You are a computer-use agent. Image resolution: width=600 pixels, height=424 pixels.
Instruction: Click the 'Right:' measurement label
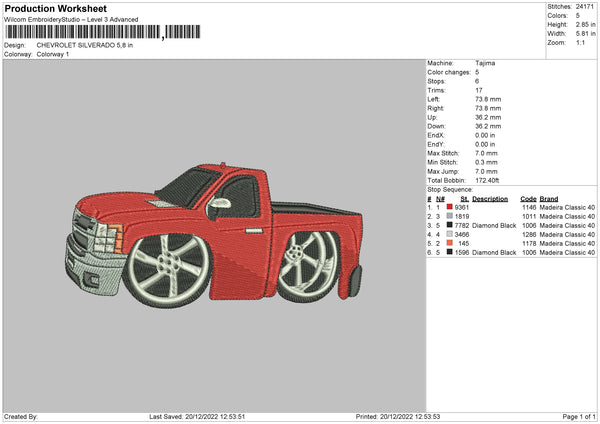435,108
